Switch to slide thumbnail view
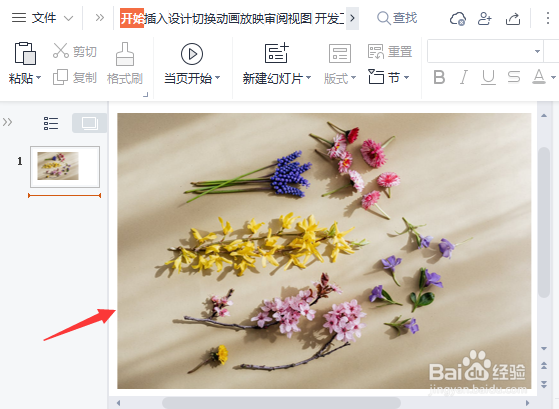The width and height of the screenshot is (559, 409). point(89,123)
